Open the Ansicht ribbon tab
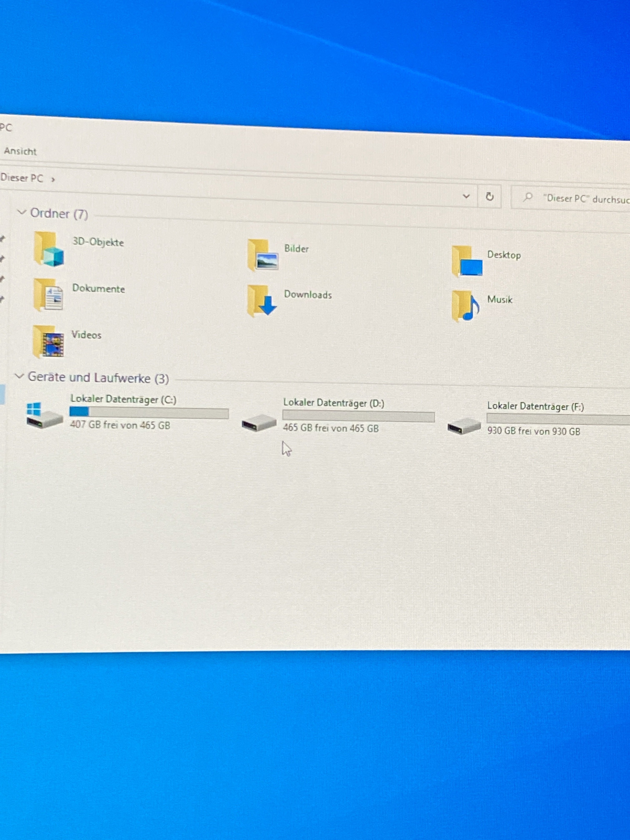Screen dimensions: 630x840 [20, 151]
